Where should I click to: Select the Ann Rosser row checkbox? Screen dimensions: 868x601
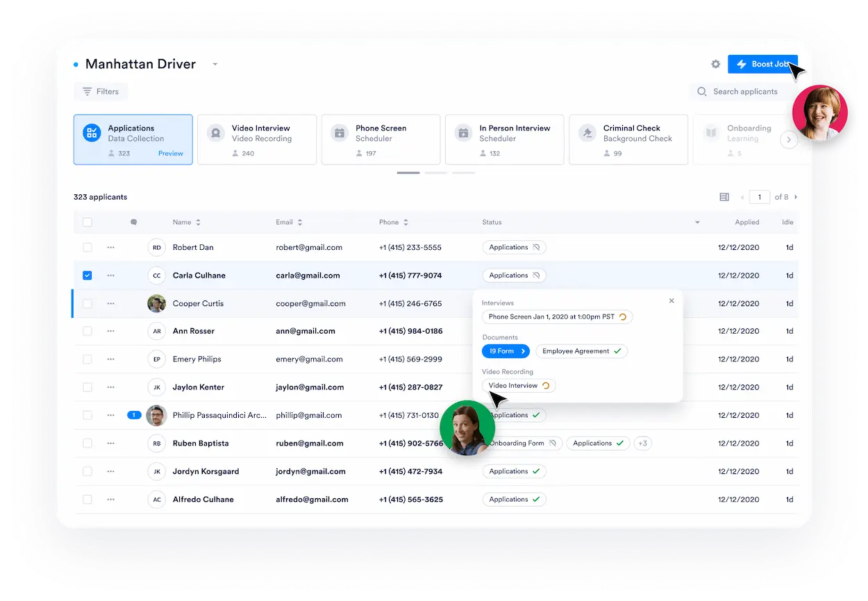click(x=87, y=331)
